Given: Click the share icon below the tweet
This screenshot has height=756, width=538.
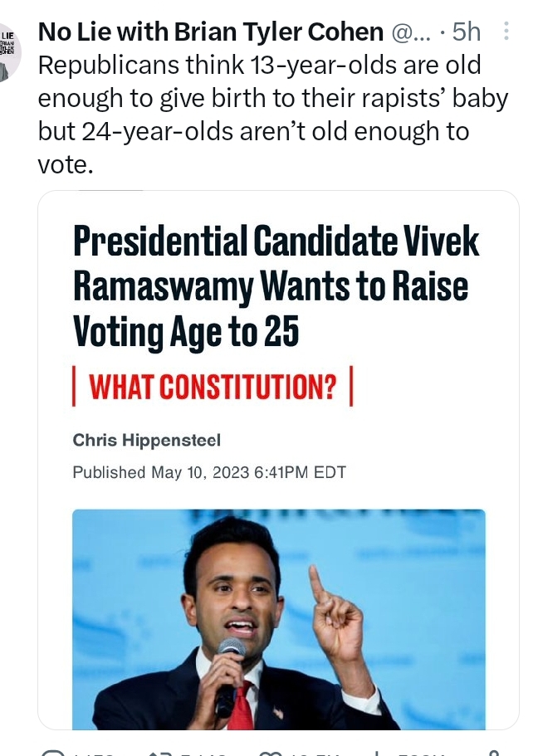Looking at the screenshot, I should coord(492,754).
